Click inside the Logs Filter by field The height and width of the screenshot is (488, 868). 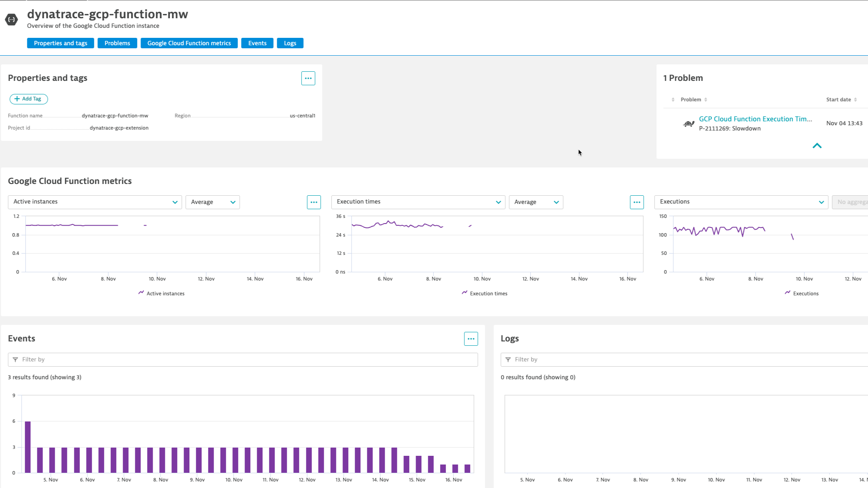click(684, 360)
